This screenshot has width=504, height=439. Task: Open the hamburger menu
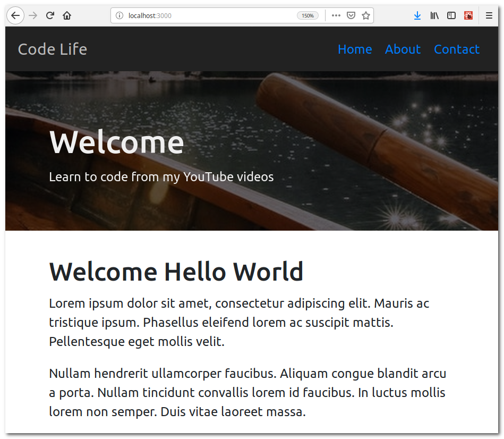click(489, 15)
